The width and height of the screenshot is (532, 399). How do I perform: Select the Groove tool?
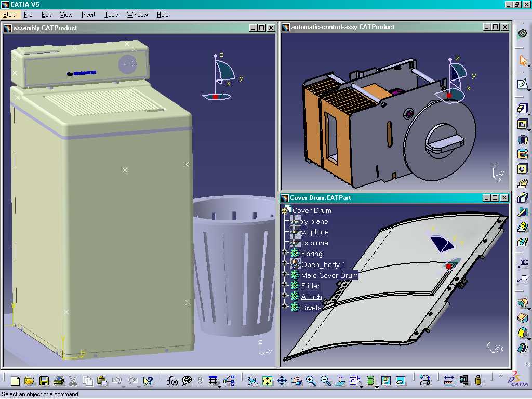pos(523,154)
